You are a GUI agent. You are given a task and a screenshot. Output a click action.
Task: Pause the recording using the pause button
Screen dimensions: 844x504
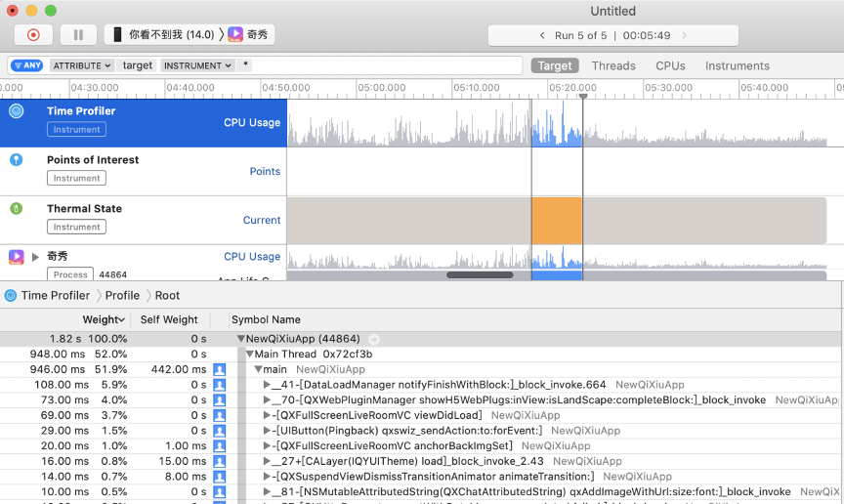[x=78, y=35]
